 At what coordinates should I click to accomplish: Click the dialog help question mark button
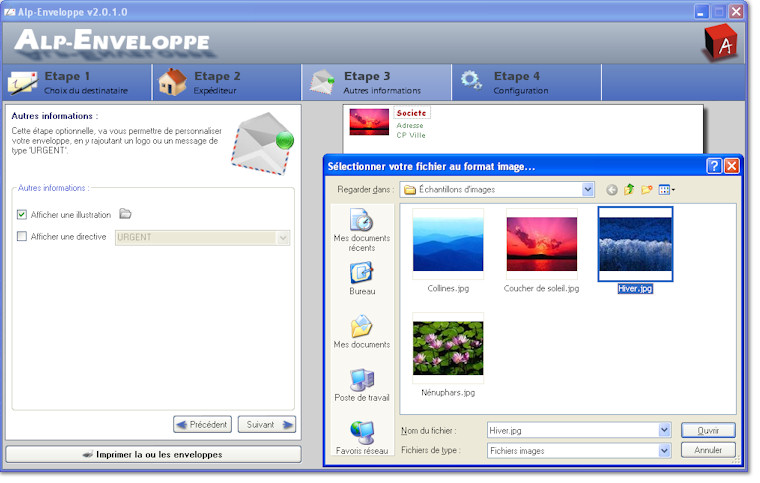[714, 166]
